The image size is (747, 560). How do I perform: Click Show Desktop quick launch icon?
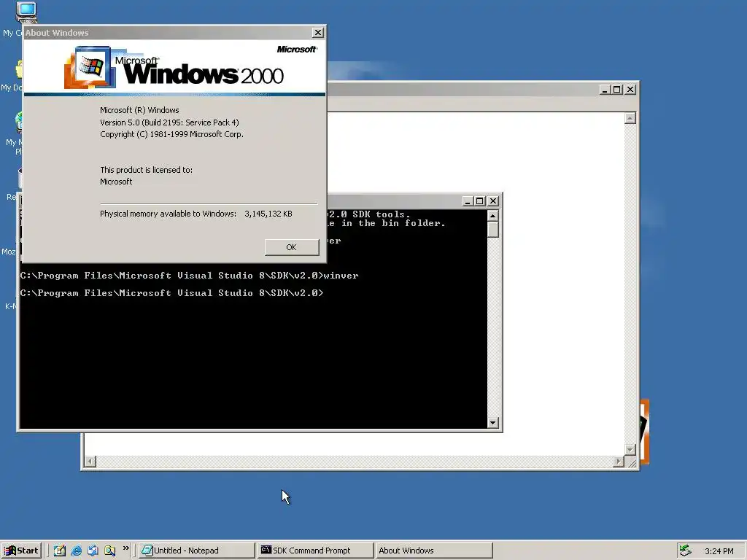tap(60, 551)
